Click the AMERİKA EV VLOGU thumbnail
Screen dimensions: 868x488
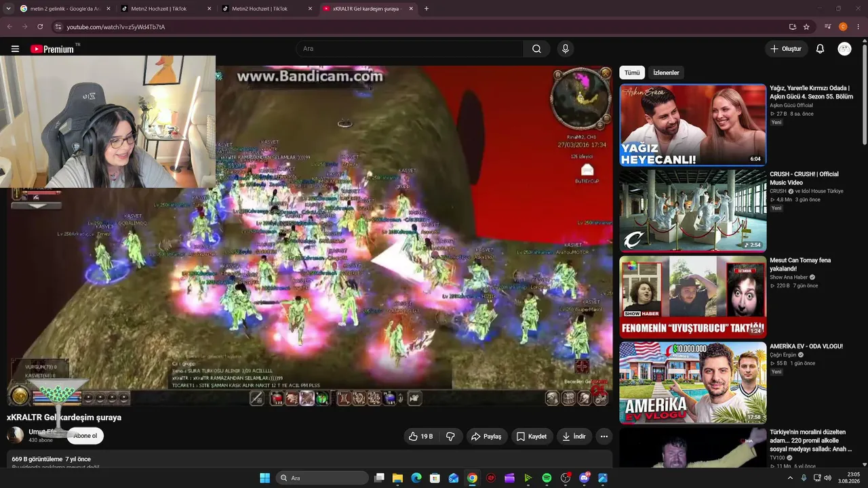pos(693,383)
